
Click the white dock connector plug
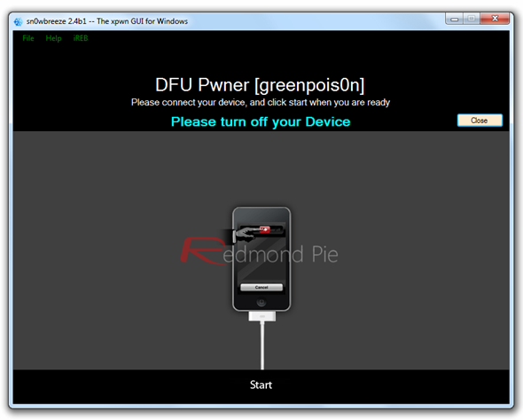click(262, 316)
